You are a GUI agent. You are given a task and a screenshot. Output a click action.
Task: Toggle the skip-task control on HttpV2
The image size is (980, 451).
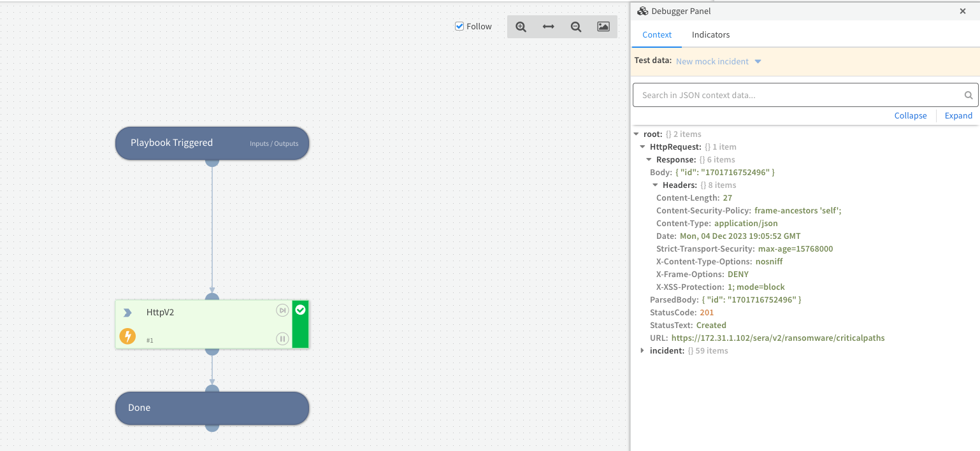pos(282,310)
